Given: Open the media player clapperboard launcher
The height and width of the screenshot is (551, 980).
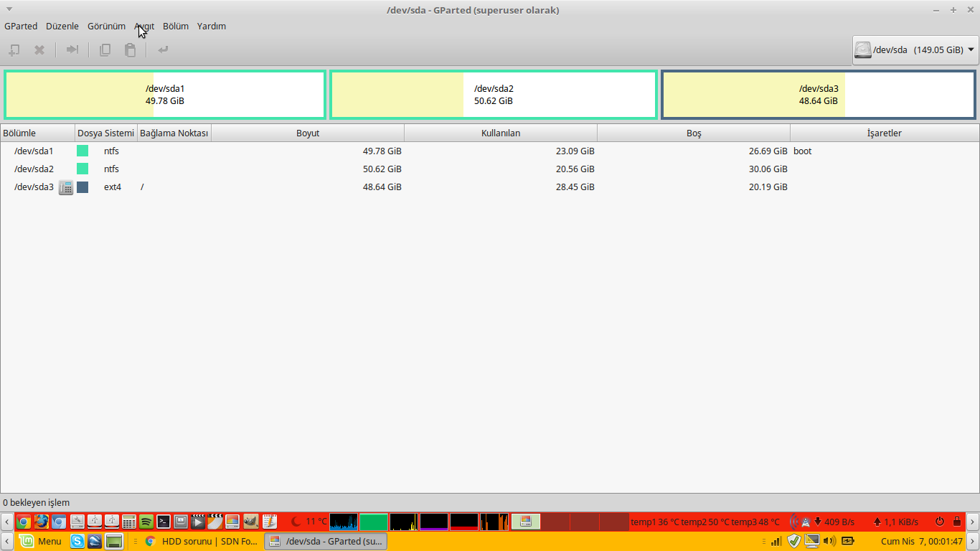Looking at the screenshot, I should (198, 522).
